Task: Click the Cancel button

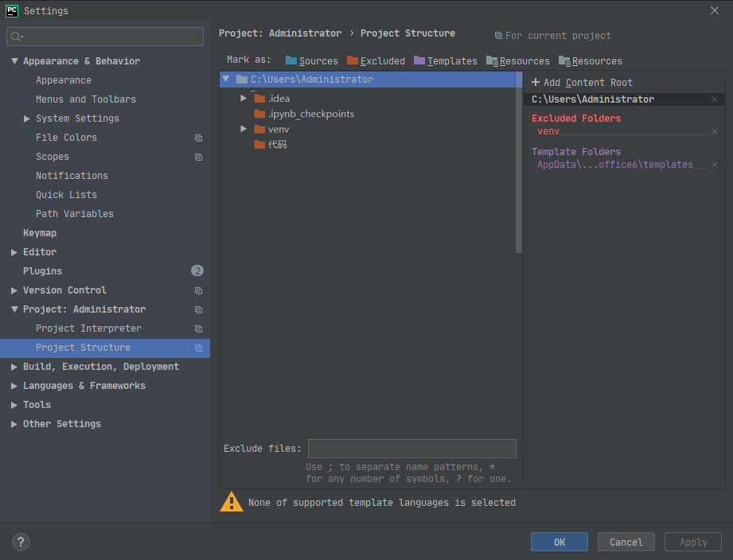Action: click(x=626, y=542)
